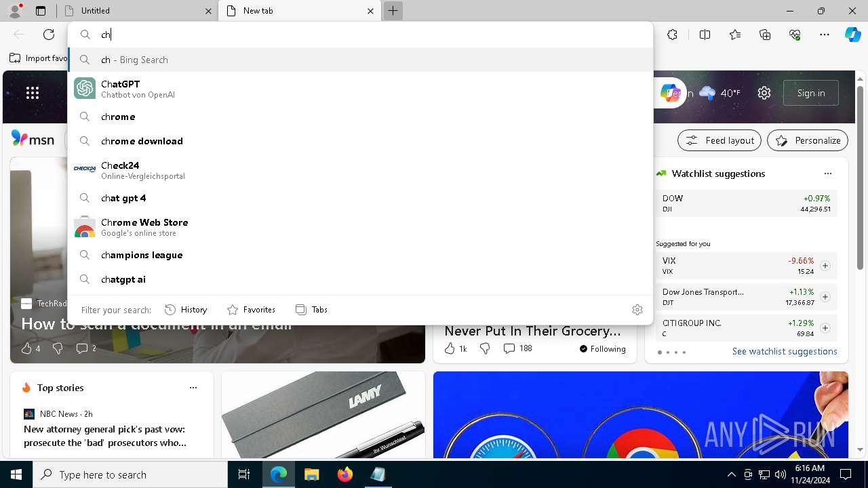Click the Windows taskbar search box
The image size is (868, 488).
click(x=130, y=474)
